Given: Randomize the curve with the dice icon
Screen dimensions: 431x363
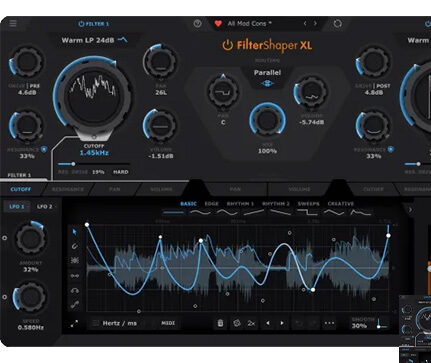Looking at the screenshot, I should click(x=237, y=323).
